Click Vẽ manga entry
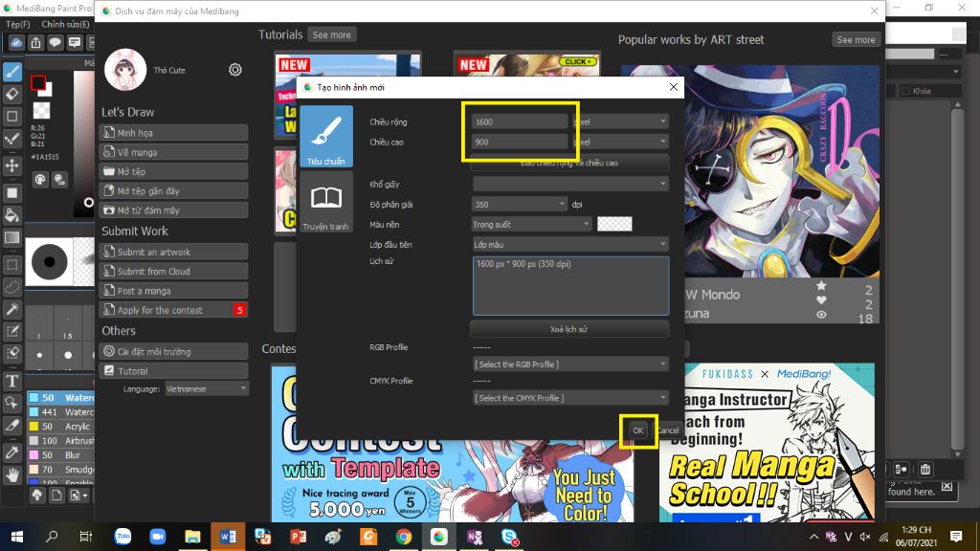This screenshot has width=980, height=551. point(174,152)
